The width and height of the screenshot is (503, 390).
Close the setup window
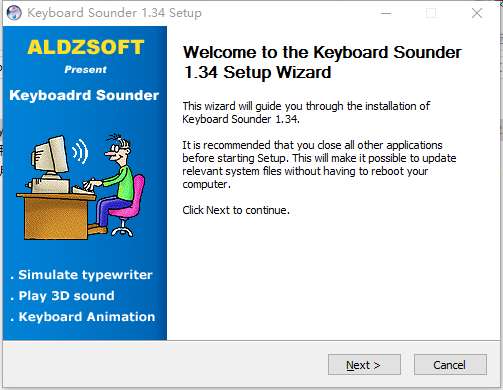(x=477, y=13)
